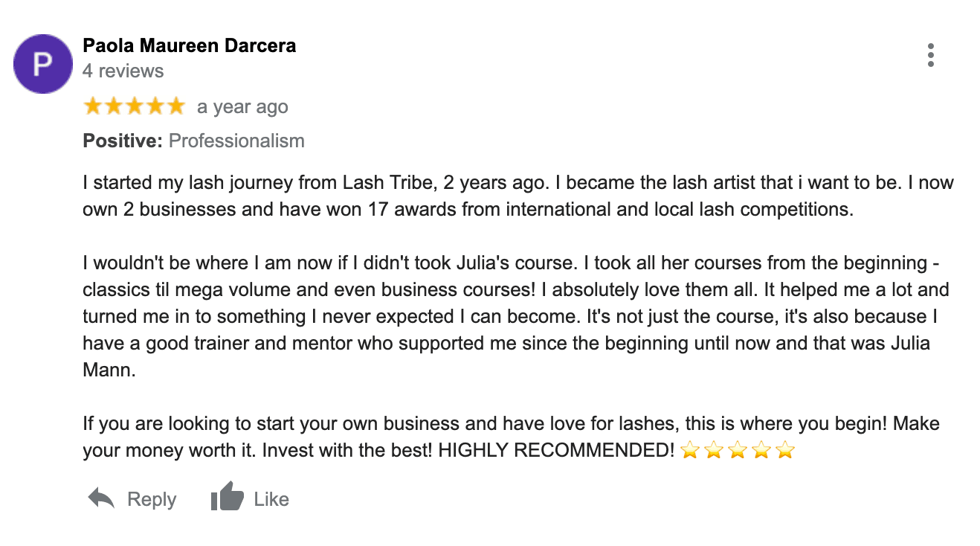980x546 pixels.
Task: Click the "a year ago" timestamp
Action: (242, 107)
